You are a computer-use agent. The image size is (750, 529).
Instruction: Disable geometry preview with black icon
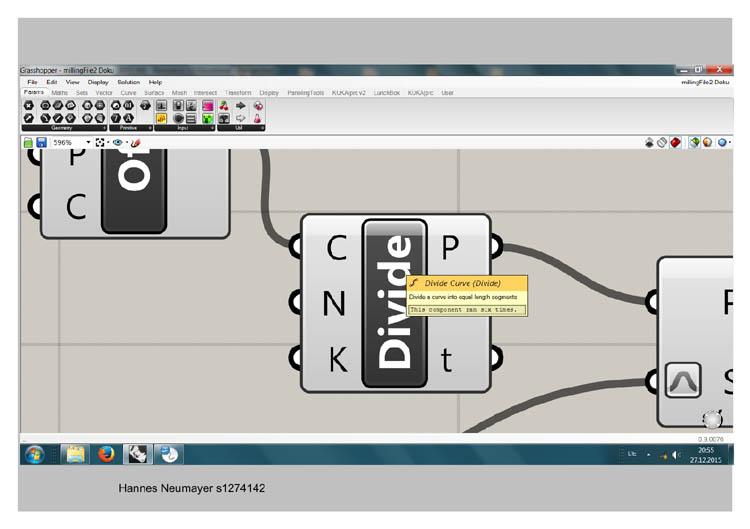[x=649, y=143]
